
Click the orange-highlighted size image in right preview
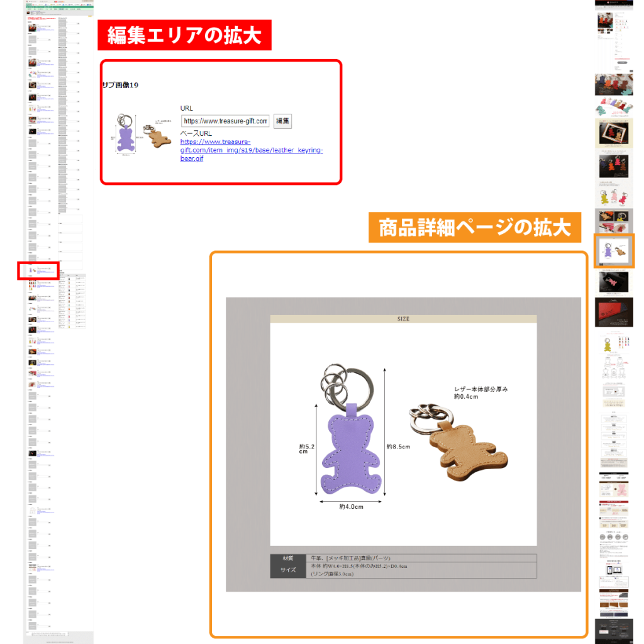coord(614,251)
